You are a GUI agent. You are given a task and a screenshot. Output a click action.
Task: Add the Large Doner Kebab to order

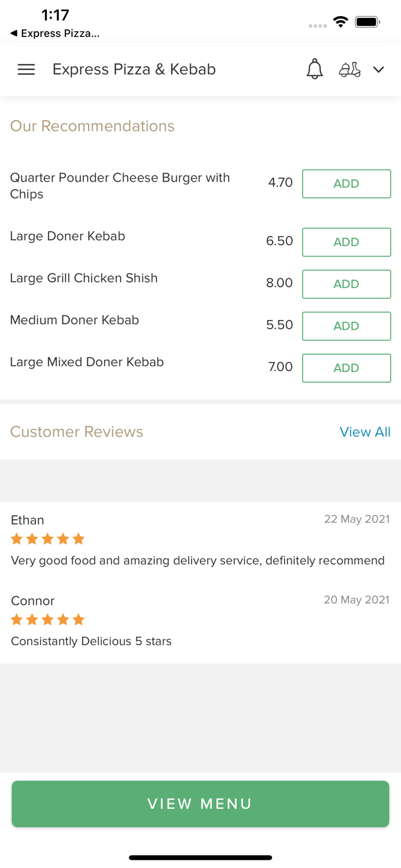point(346,242)
